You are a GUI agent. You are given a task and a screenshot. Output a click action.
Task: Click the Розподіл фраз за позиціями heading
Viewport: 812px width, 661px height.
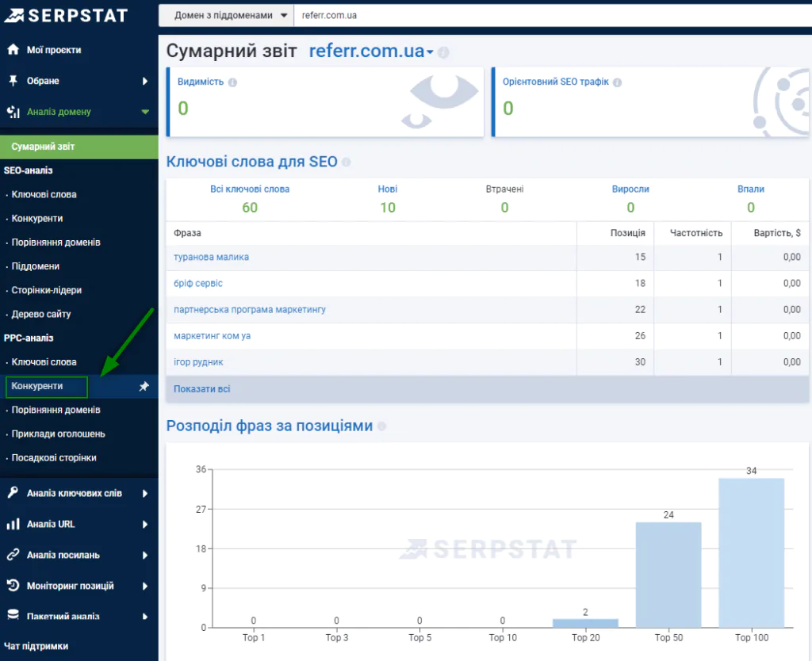(x=270, y=426)
